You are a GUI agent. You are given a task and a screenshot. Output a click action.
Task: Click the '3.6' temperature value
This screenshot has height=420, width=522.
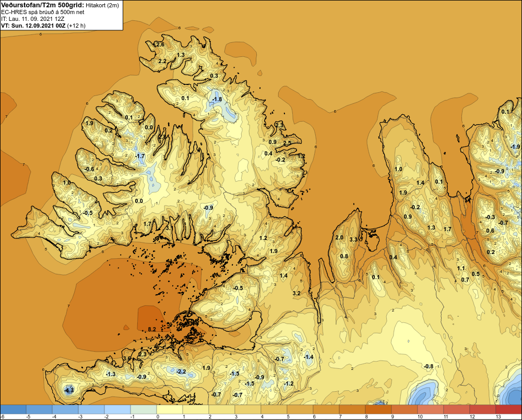(x=127, y=358)
